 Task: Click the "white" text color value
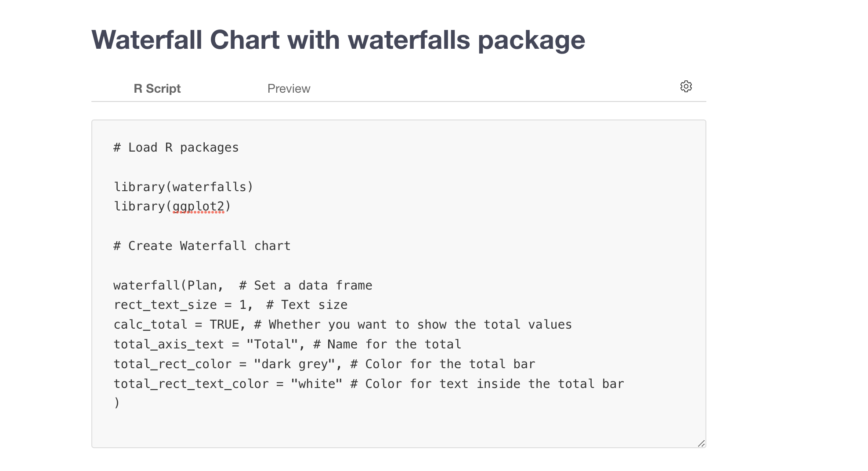pos(316,384)
